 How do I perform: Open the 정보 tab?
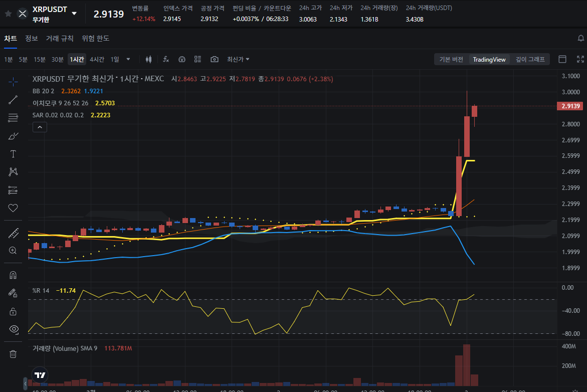[32, 39]
